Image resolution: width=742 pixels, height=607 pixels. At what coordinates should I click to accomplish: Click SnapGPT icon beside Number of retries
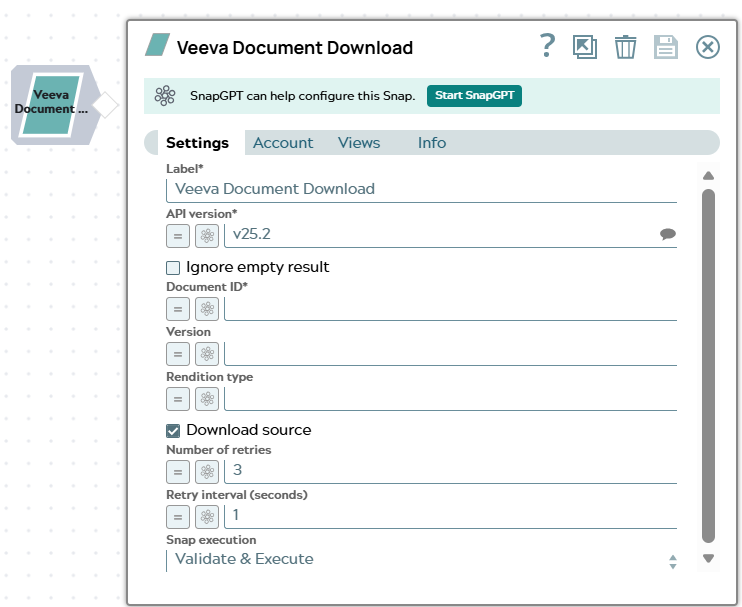click(207, 472)
